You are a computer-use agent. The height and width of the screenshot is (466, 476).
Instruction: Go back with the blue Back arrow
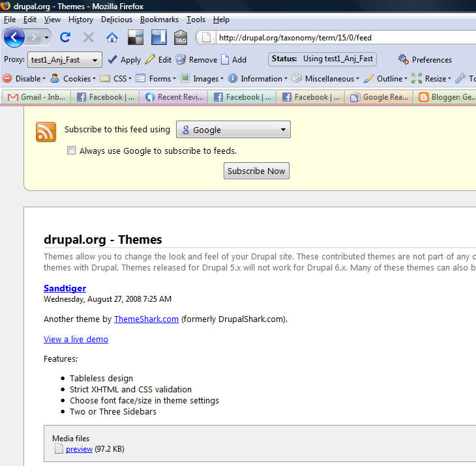[x=14, y=37]
